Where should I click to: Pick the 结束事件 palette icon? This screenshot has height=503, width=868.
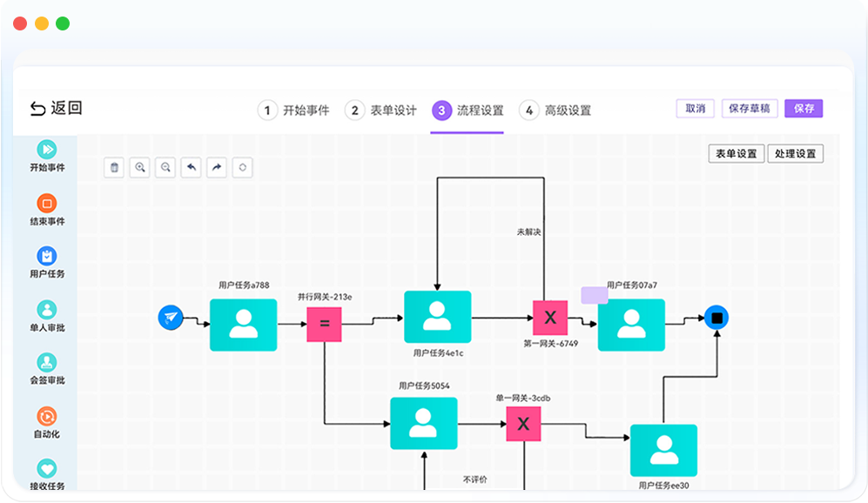pyautogui.click(x=47, y=204)
